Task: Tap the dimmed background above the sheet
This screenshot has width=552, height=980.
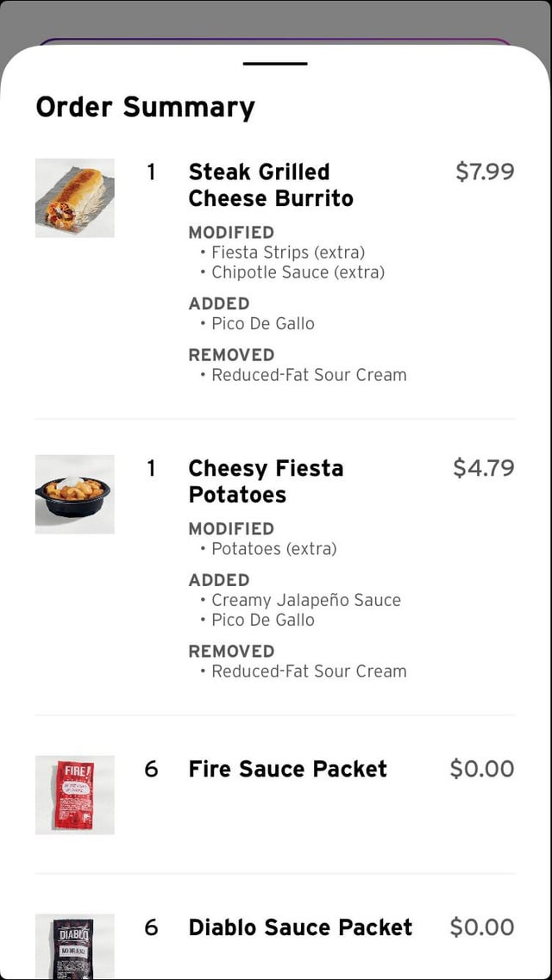Action: point(276,16)
